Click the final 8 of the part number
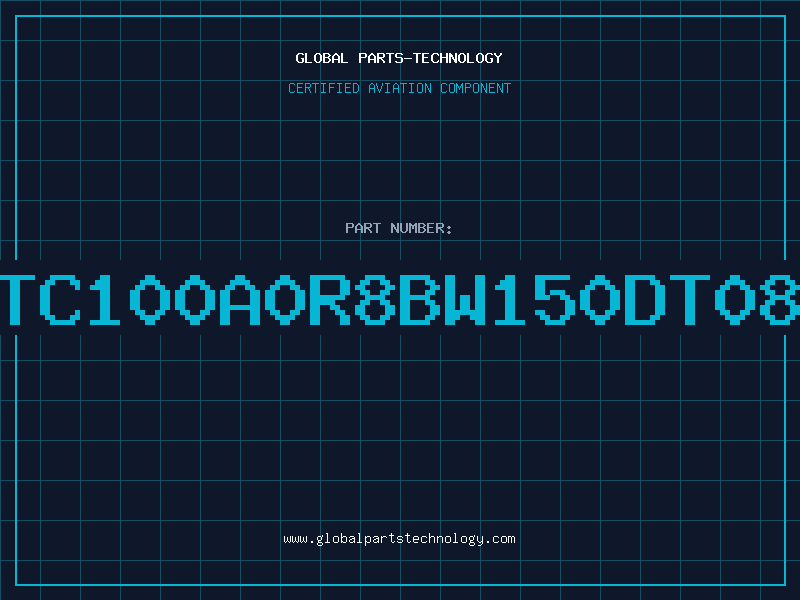This screenshot has width=800, height=600. (779, 299)
